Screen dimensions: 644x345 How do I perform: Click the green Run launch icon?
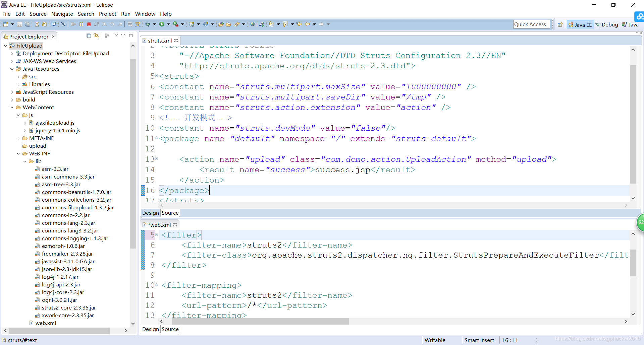[x=162, y=24]
